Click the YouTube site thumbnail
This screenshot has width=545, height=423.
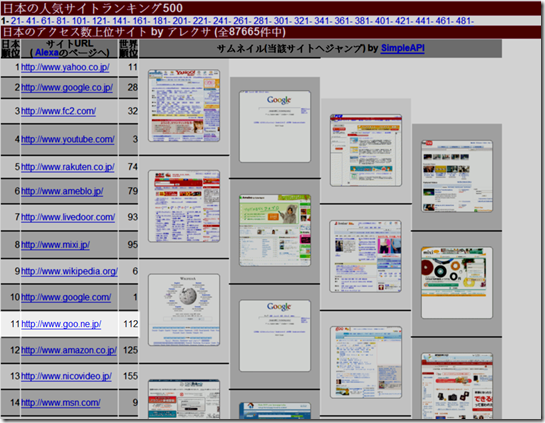coord(457,176)
